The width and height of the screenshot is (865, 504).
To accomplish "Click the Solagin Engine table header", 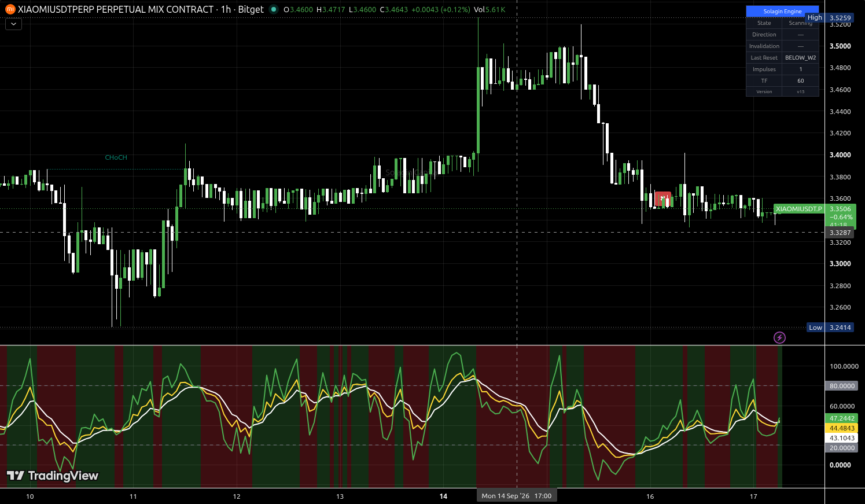I will point(782,11).
